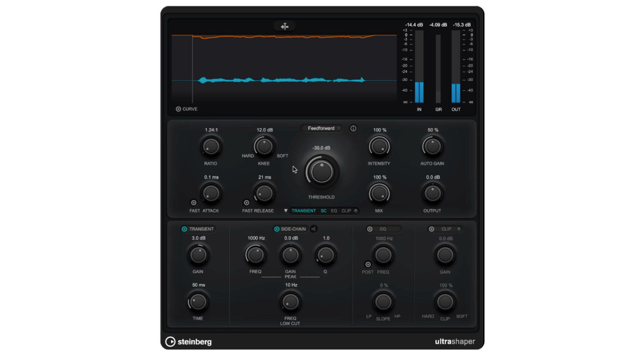Click the Transient section power icon
This screenshot has width=644, height=355.
tap(184, 229)
